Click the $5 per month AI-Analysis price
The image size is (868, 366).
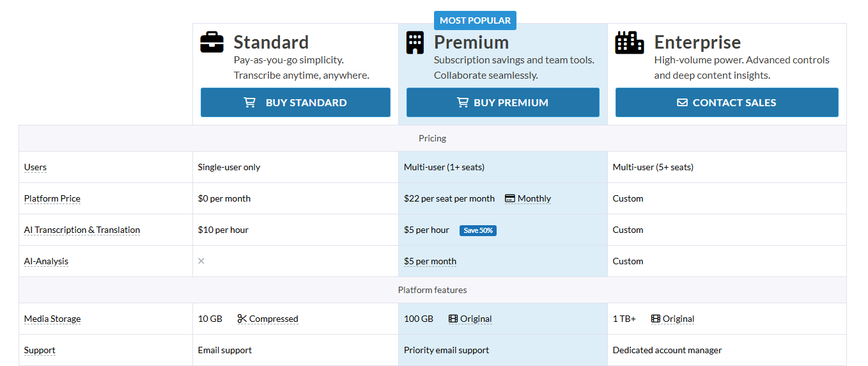pos(430,261)
